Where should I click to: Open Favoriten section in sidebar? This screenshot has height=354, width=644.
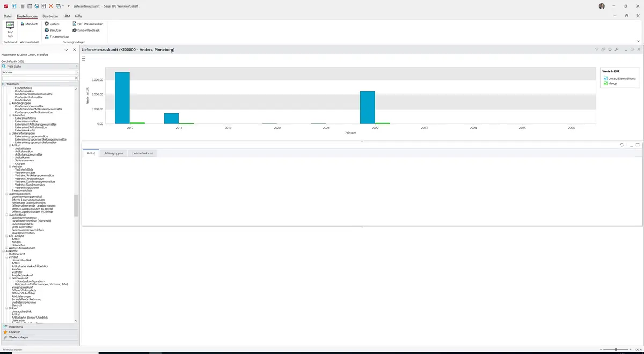[40, 332]
